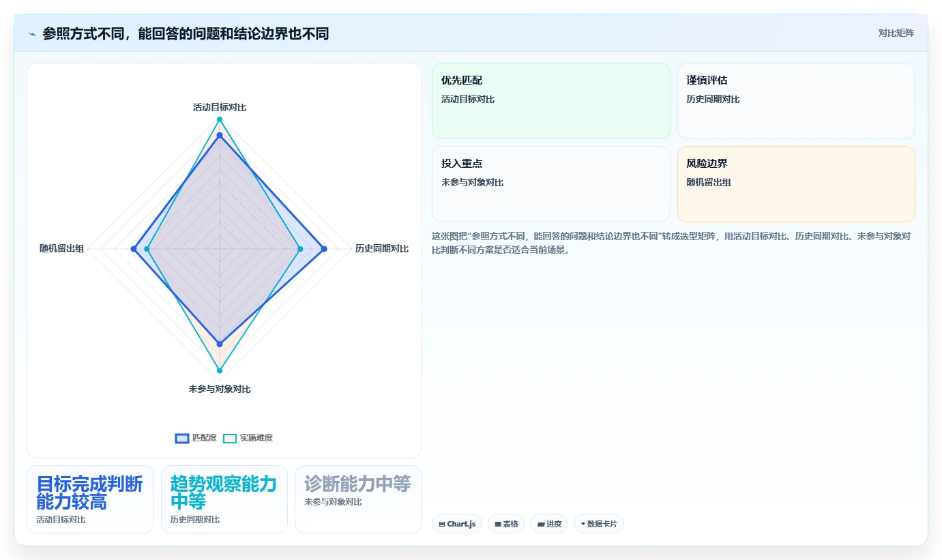The image size is (942, 560).
Task: Click the header title 参照方式不同，能回答的问题和结论边界也不同
Action: coord(186,33)
